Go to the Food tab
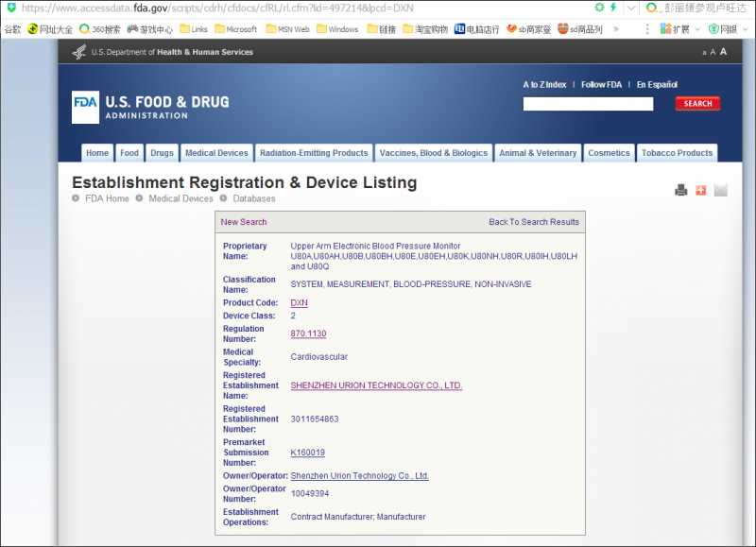Image resolution: width=756 pixels, height=547 pixels. [x=129, y=153]
